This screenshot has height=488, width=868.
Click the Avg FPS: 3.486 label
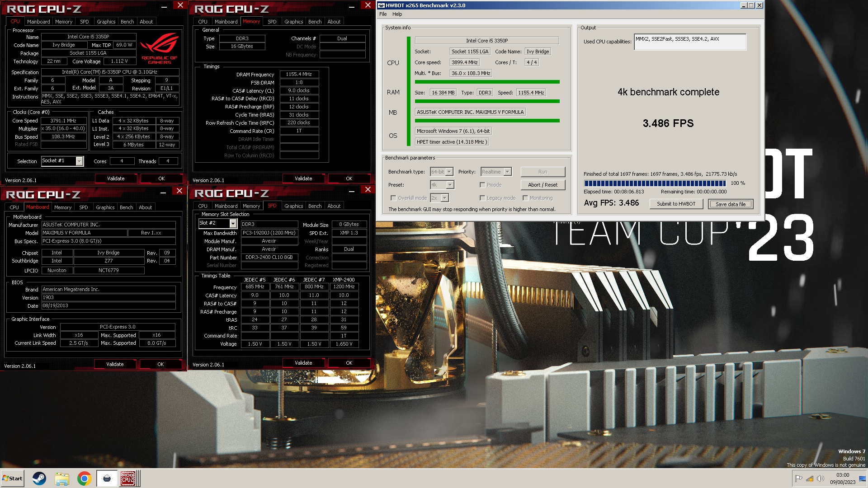(611, 203)
